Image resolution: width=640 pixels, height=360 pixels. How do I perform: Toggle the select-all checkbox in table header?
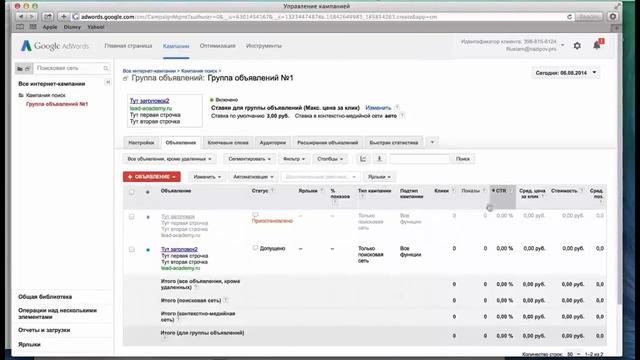(x=131, y=192)
